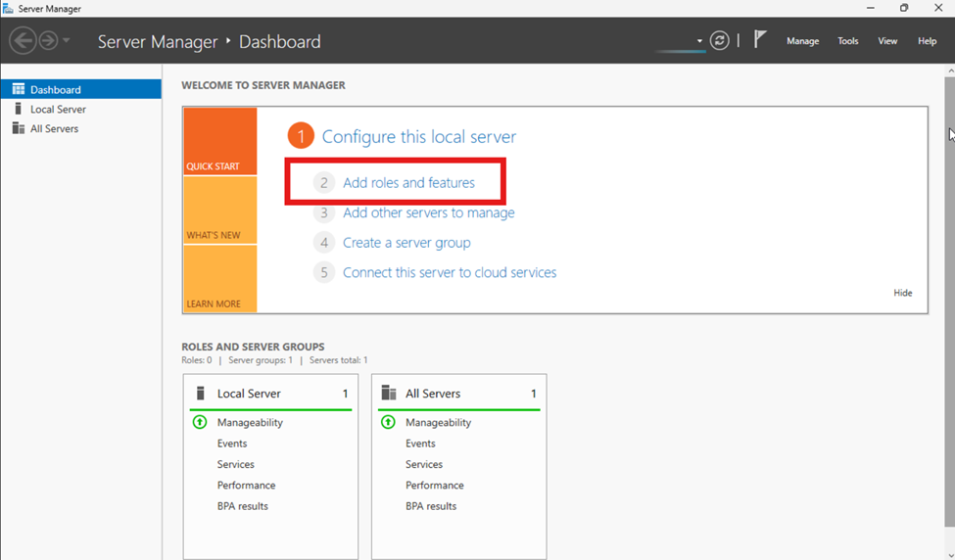This screenshot has height=560, width=955.
Task: Click the forward navigation arrow icon
Action: 48,41
